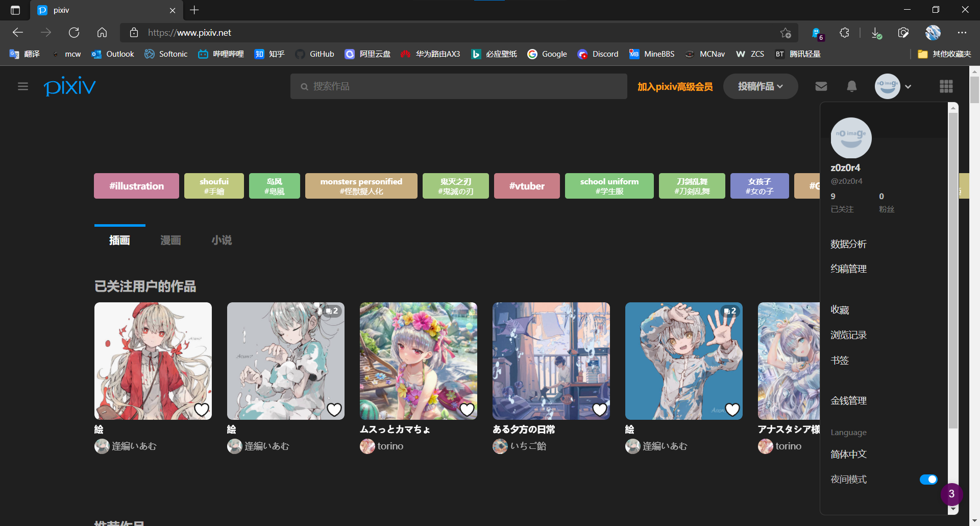Like the ムスっとカマちょ artwork heart

tap(467, 410)
